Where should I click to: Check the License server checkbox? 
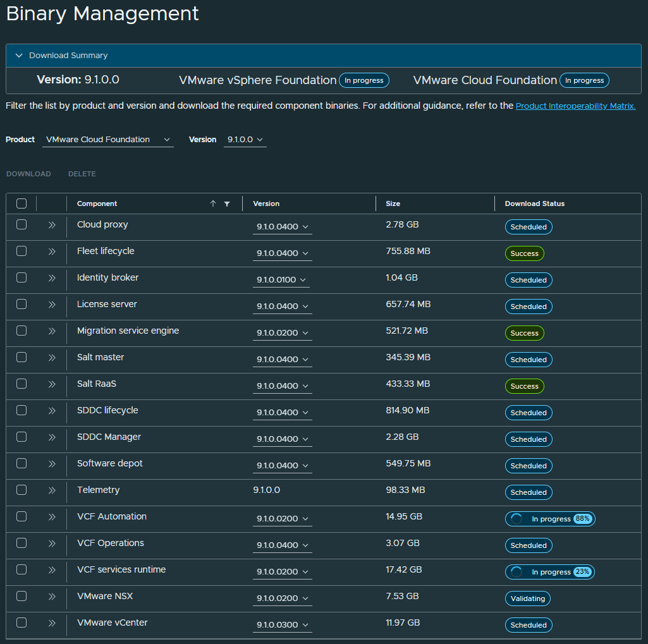click(x=21, y=304)
